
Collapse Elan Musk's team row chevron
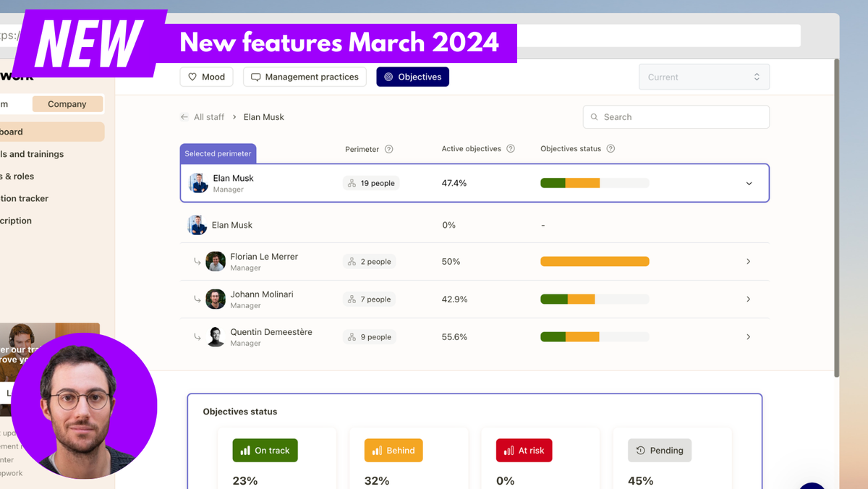click(749, 183)
